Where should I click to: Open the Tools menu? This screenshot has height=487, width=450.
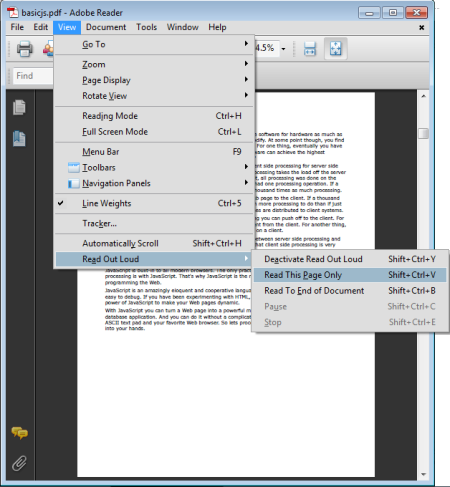(x=146, y=27)
